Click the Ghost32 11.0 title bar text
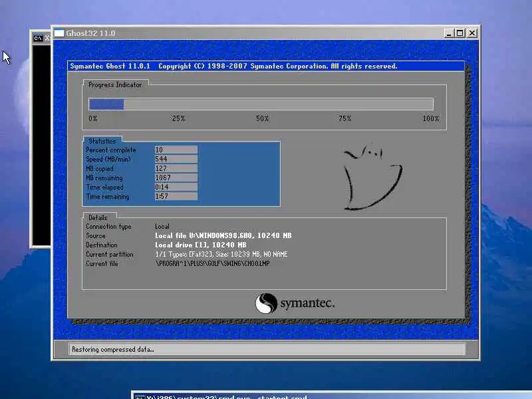Image resolution: width=532 pixels, height=399 pixels. pos(90,33)
